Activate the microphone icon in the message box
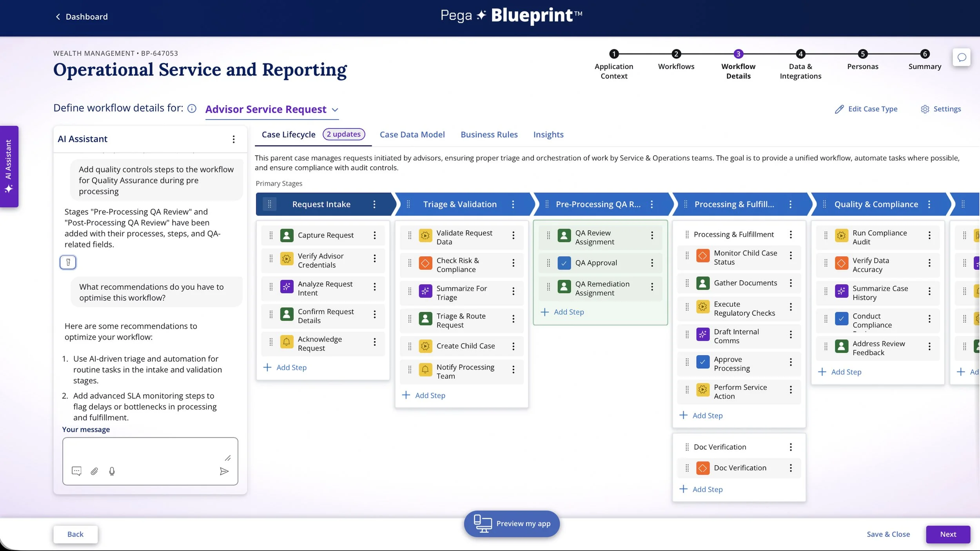The image size is (980, 551). pyautogui.click(x=112, y=471)
